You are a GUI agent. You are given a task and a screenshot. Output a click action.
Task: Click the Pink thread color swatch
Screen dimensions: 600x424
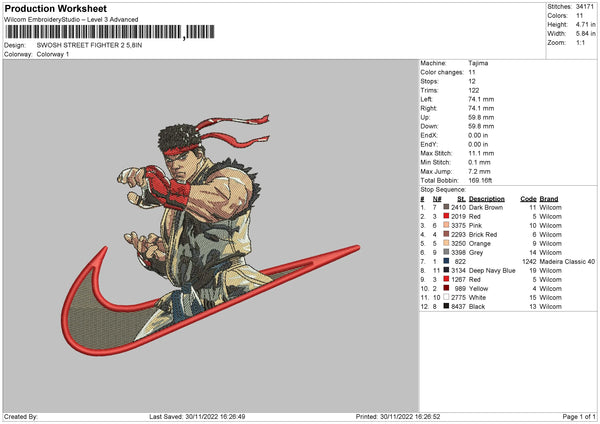coord(446,225)
